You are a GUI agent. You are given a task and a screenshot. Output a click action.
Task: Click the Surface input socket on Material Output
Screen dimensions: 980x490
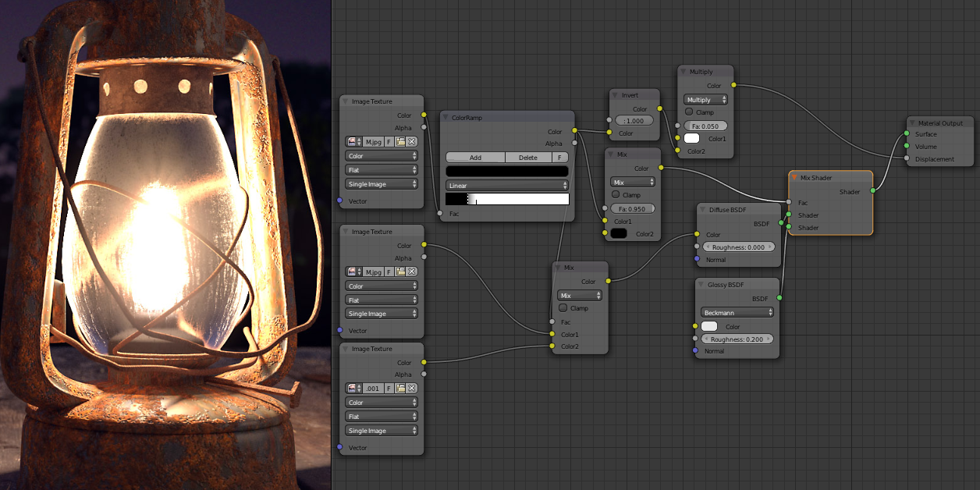coord(907,134)
